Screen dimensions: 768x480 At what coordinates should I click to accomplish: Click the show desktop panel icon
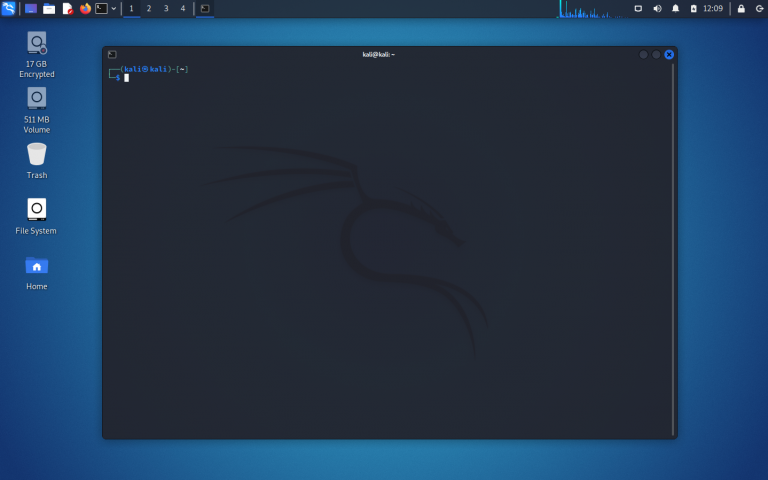point(31,8)
